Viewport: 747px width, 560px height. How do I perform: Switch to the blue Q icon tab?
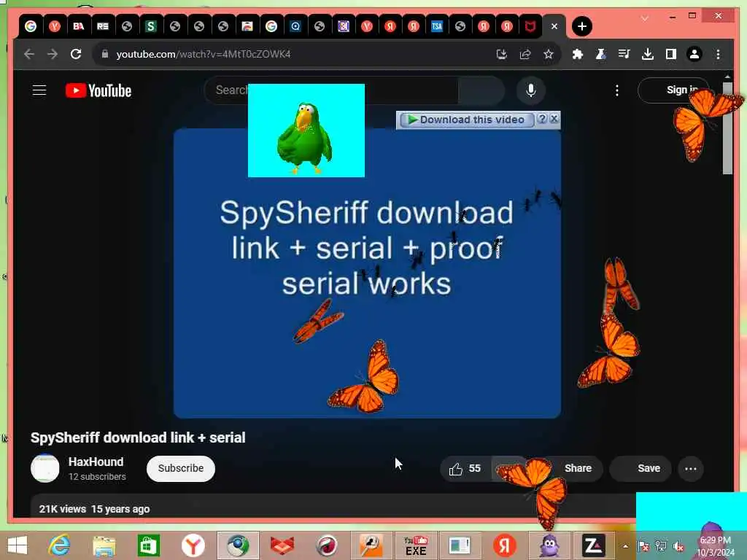pos(295,26)
